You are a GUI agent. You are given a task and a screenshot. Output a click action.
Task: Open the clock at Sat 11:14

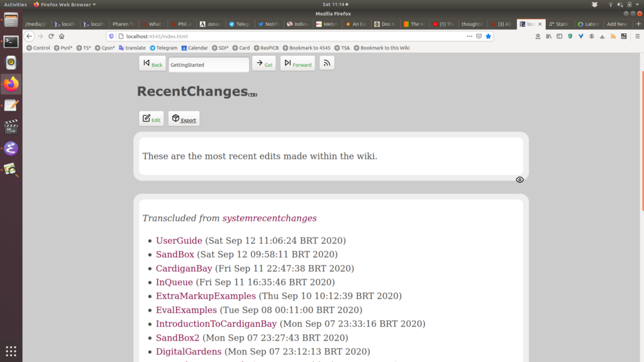335,4
